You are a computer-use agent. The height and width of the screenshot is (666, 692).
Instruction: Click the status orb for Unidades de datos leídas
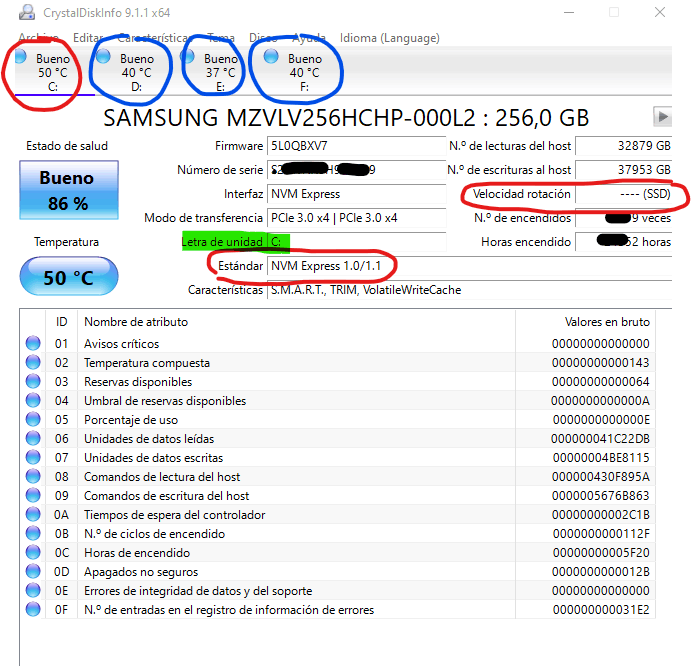point(33,438)
